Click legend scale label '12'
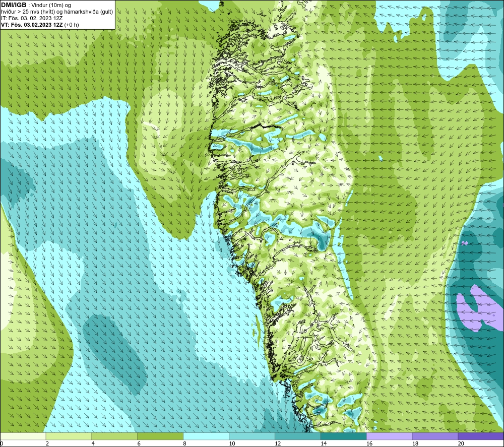This screenshot has width=504, height=447. click(278, 443)
